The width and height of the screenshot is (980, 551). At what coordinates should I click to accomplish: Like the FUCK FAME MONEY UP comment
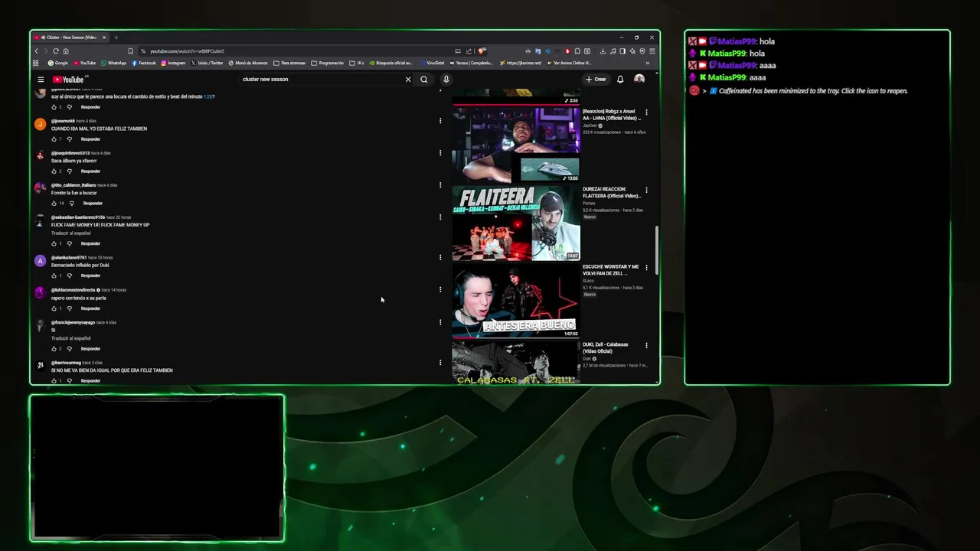(x=54, y=243)
